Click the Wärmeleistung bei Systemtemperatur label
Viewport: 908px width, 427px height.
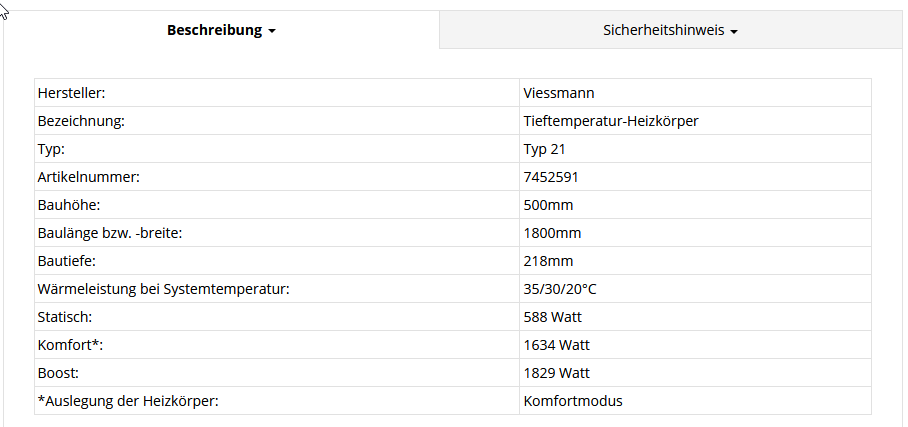tap(163, 289)
